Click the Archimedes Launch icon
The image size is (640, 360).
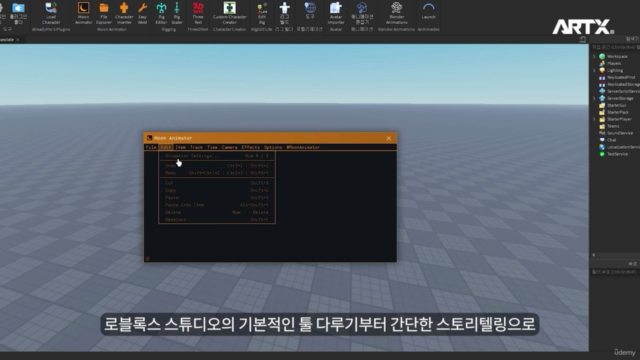click(x=429, y=11)
